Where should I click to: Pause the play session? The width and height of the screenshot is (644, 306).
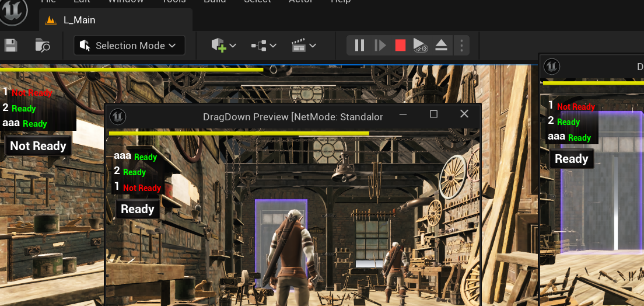point(359,45)
